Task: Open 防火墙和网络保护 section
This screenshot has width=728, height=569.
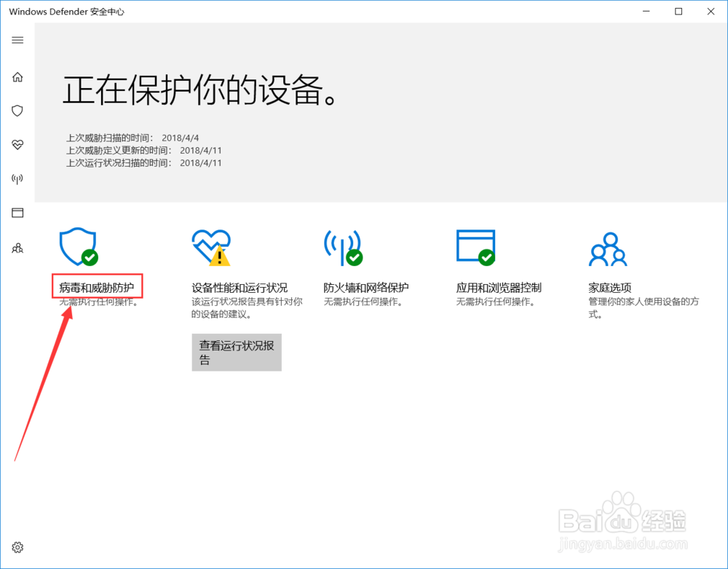Action: (366, 288)
